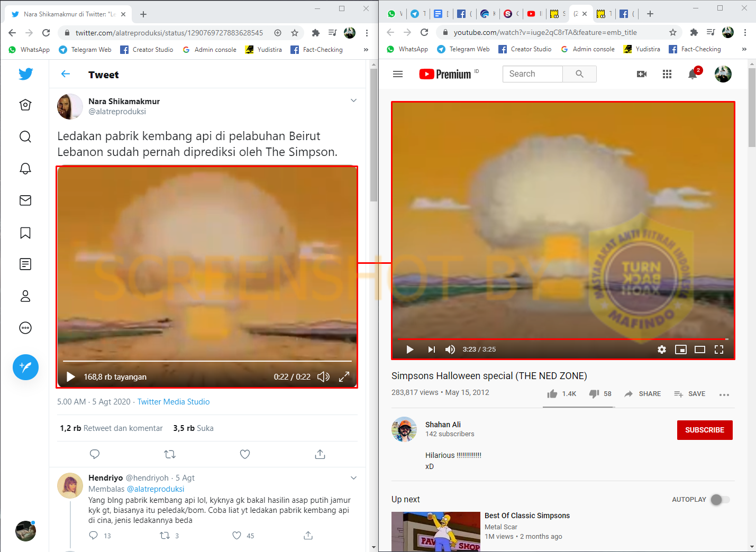Click the YouTube search magnifier button
Image resolution: width=756 pixels, height=552 pixels.
(x=579, y=74)
